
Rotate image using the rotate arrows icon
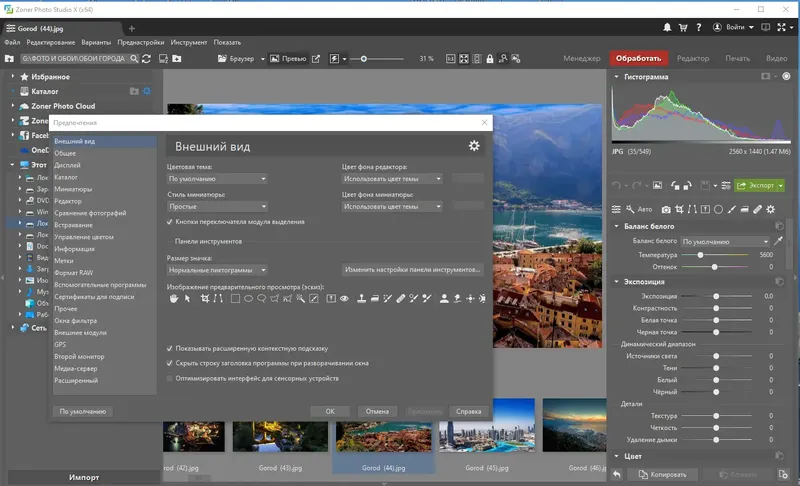click(676, 185)
